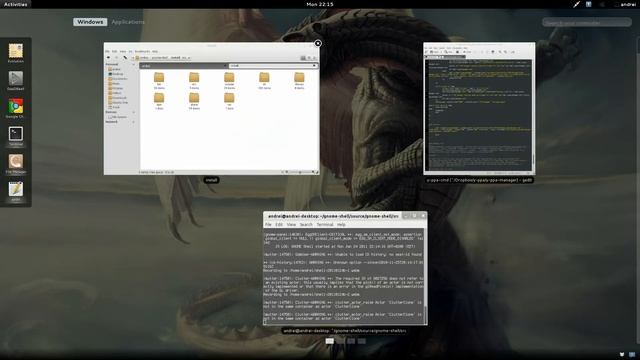This screenshot has height=360, width=640.
Task: Adjust the file manager zoom slider
Action: tap(300, 172)
